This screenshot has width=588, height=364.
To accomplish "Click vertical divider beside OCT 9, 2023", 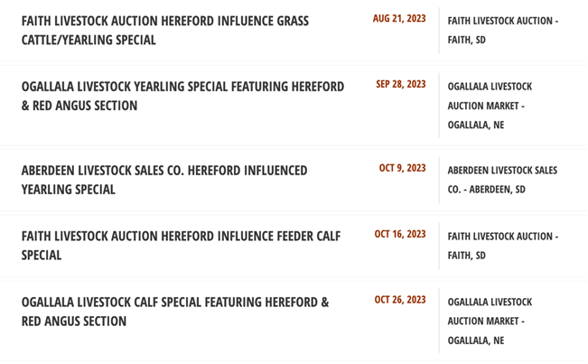I will coord(439,180).
